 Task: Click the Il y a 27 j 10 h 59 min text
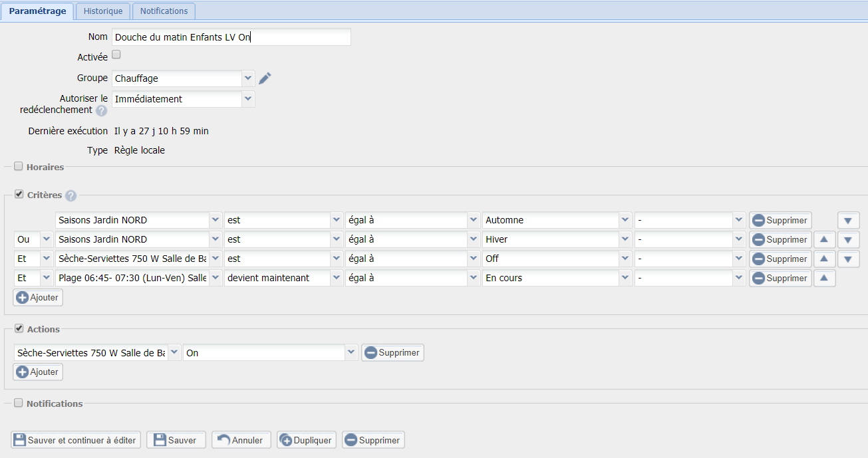click(x=162, y=131)
